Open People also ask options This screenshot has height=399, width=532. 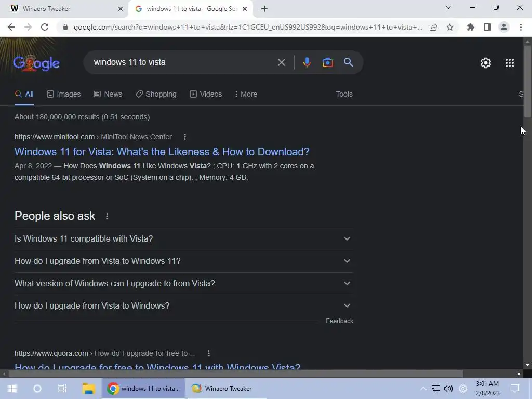(107, 216)
